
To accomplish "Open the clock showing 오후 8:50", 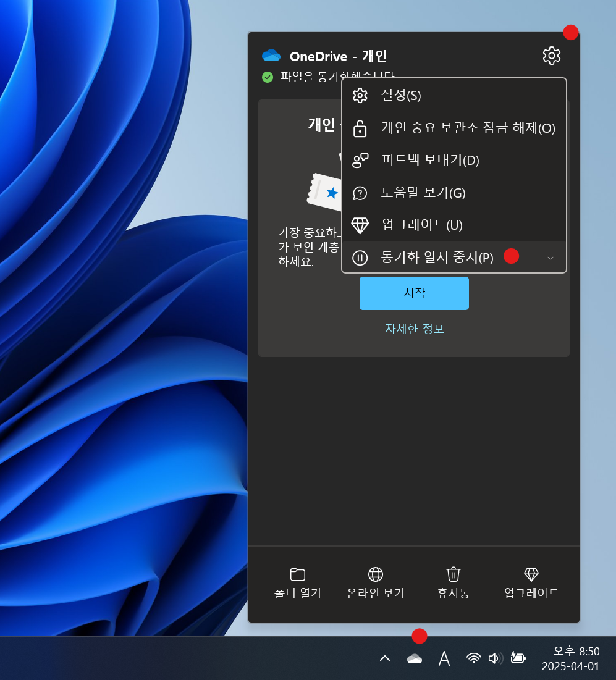I will pos(570,658).
